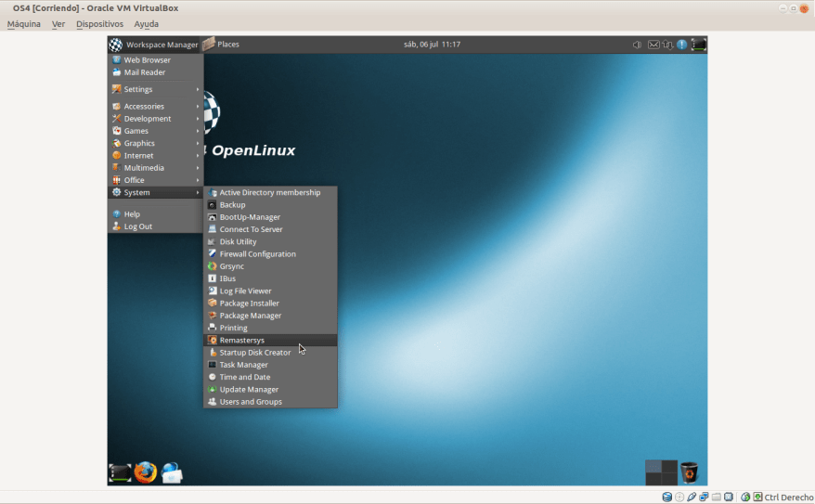Open the Backup utility
815x504 pixels.
point(270,205)
